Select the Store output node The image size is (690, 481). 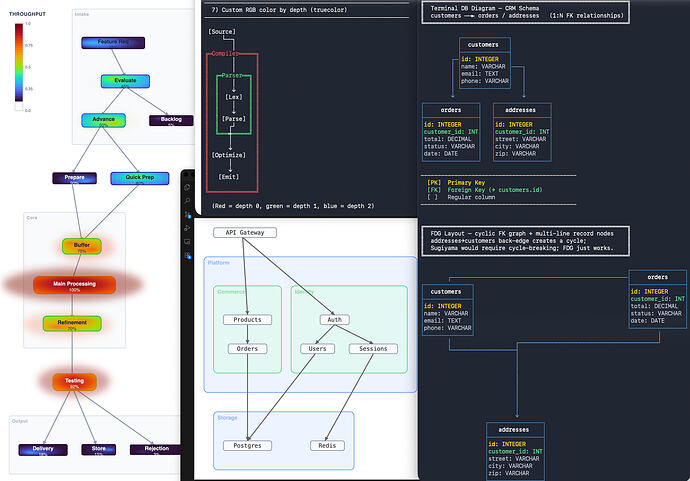point(99,449)
